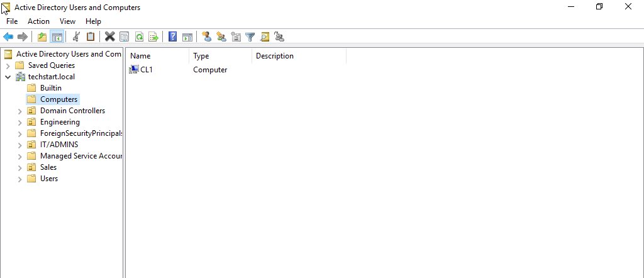Expand the Sales OU
Viewport: 644px width, 278px height.
[x=19, y=167]
